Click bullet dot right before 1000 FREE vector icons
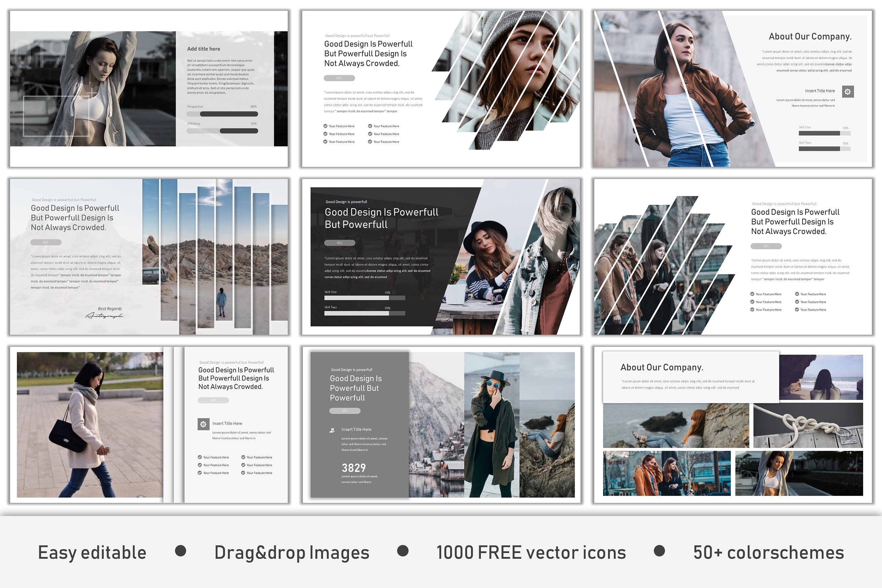 (402, 551)
